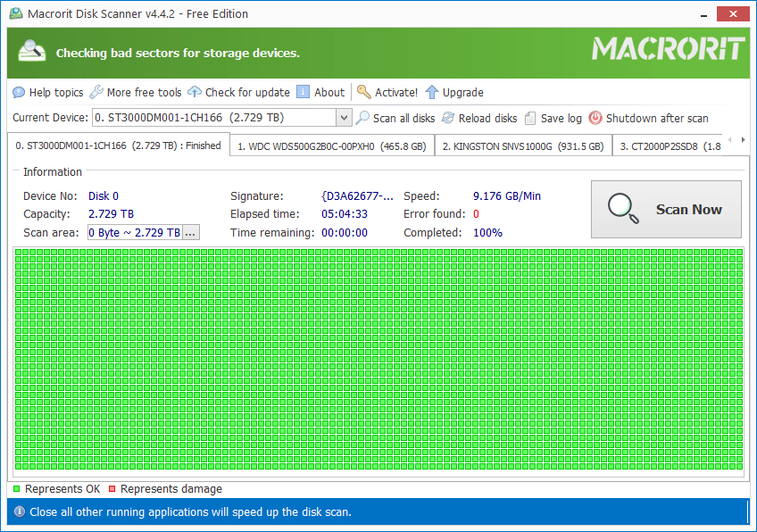Choose the Upgrade option
This screenshot has height=532, width=757.
(x=462, y=92)
